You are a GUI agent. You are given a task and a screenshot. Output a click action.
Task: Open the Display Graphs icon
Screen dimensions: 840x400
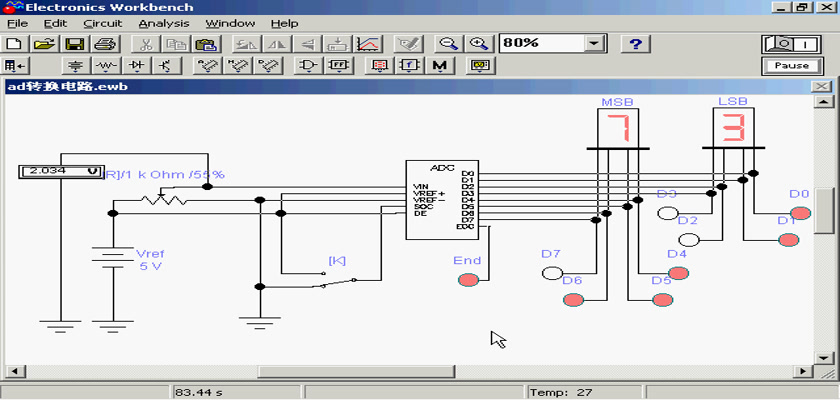coord(368,43)
